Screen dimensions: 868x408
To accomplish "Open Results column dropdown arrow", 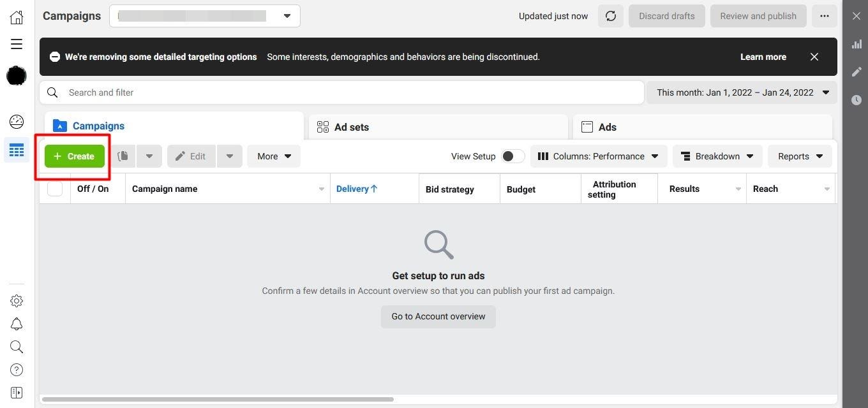I will [738, 189].
